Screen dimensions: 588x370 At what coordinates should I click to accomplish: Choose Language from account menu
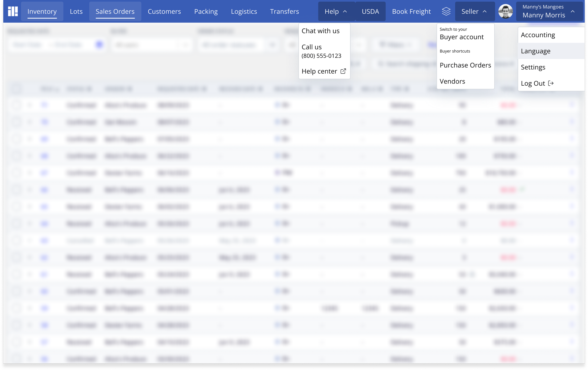click(535, 51)
